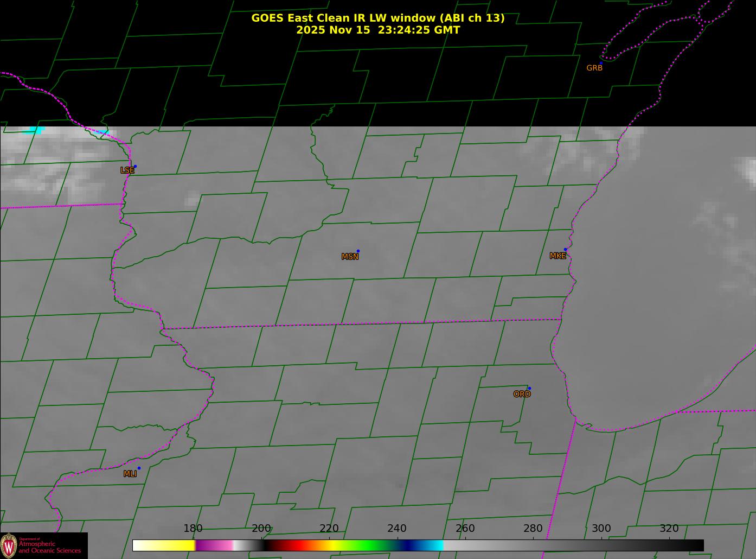Viewport: 756px width, 559px height.
Task: Click the 320 colorbar tick label
Action: click(669, 529)
